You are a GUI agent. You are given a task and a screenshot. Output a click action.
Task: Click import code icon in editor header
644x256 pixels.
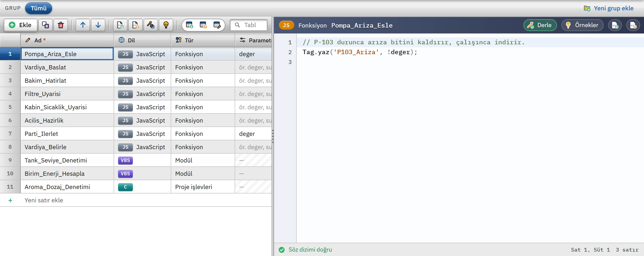point(615,25)
